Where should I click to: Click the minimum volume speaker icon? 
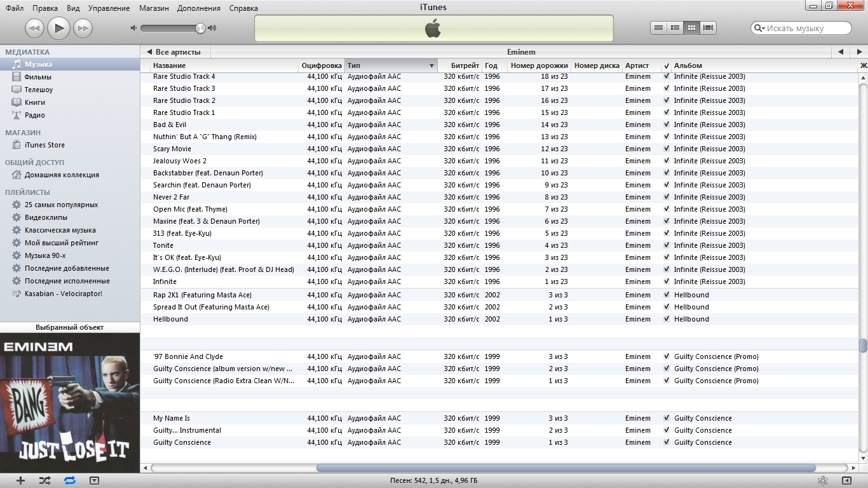[x=133, y=28]
